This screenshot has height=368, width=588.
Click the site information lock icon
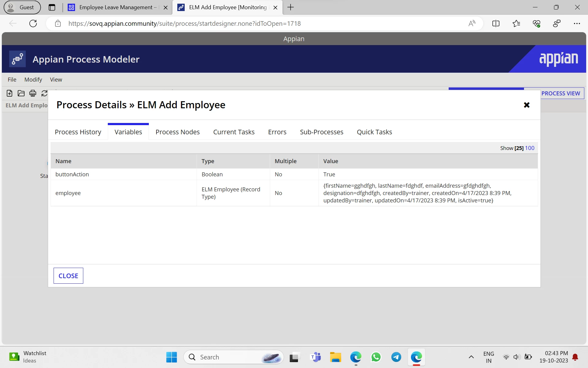pyautogui.click(x=58, y=24)
